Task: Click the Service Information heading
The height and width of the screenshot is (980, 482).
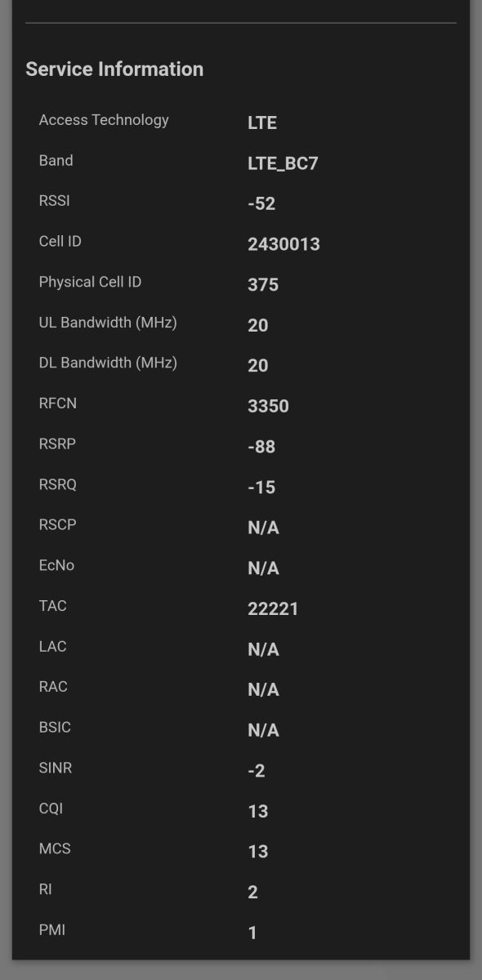Action: [114, 69]
